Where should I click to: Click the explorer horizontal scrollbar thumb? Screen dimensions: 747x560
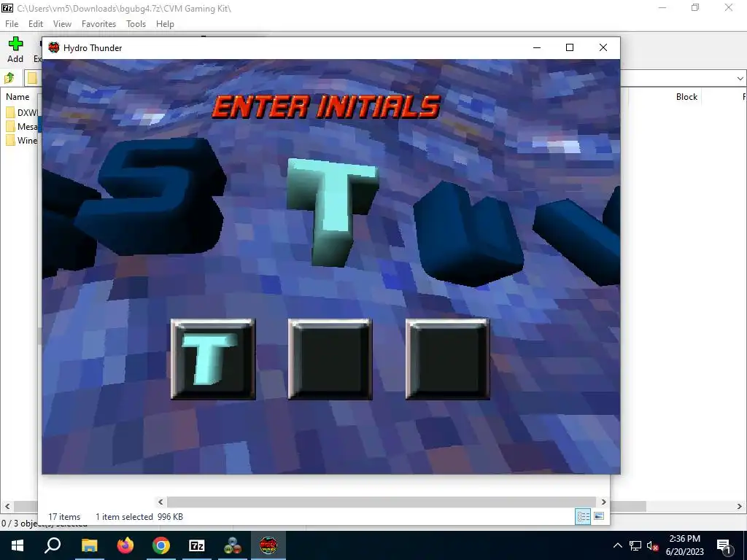tap(381, 502)
